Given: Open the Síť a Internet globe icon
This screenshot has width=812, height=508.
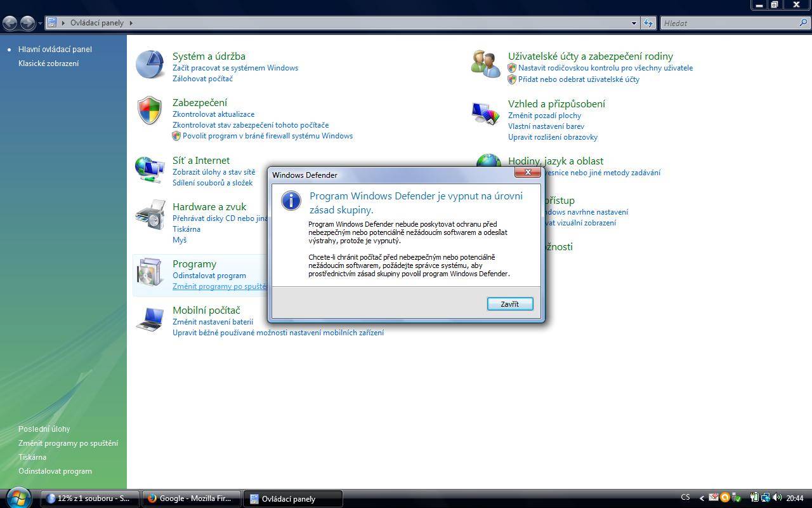Looking at the screenshot, I should coord(150,170).
